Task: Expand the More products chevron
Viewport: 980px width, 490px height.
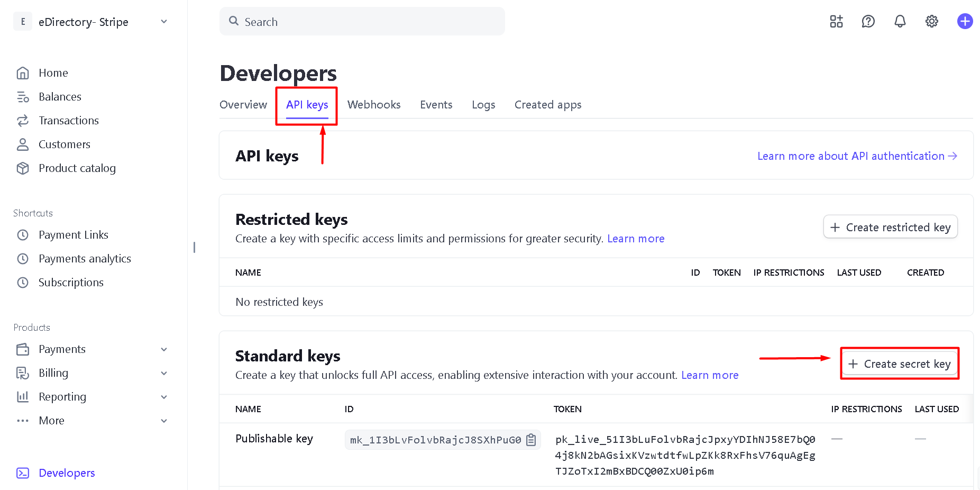Action: click(164, 421)
